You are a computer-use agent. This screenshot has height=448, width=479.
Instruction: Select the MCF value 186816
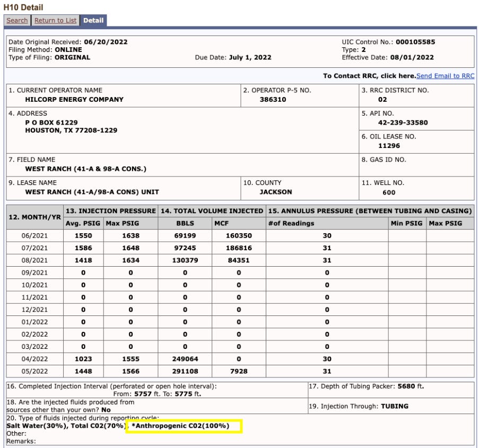239,248
